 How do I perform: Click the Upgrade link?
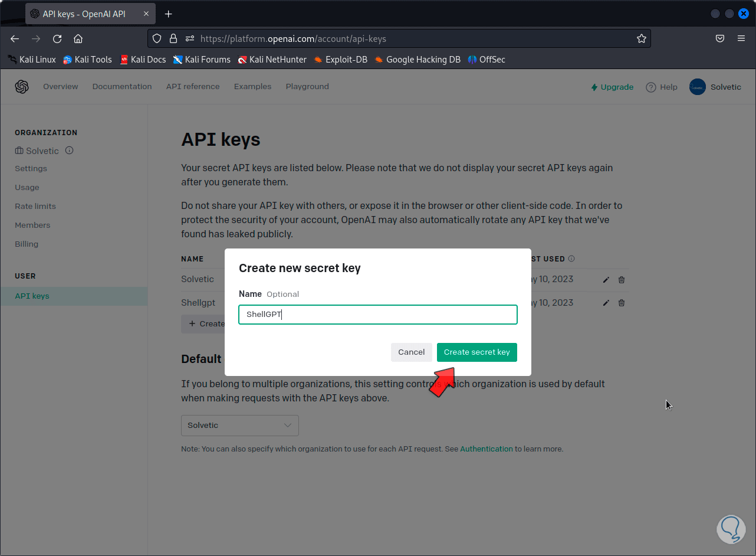pos(612,87)
